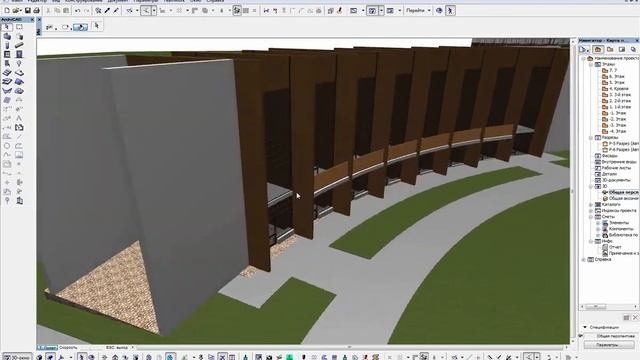
Task: Select the Р-5 Разрез section item
Action: pos(620,144)
